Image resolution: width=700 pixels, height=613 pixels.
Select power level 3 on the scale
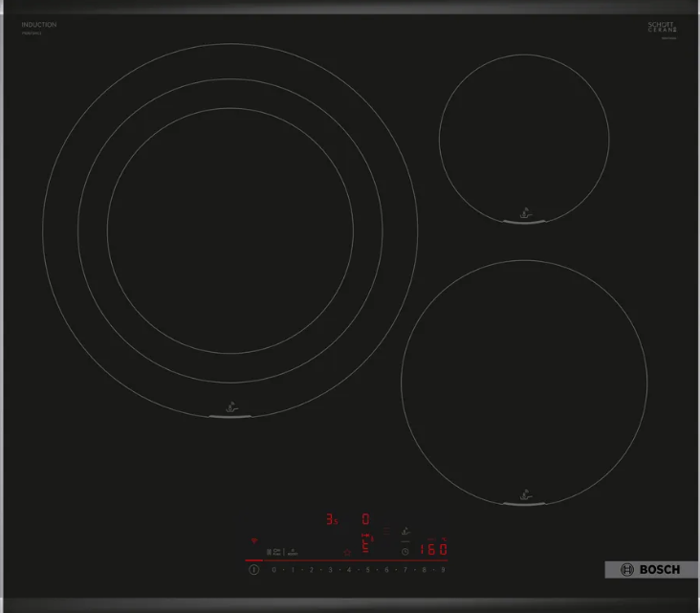click(330, 570)
